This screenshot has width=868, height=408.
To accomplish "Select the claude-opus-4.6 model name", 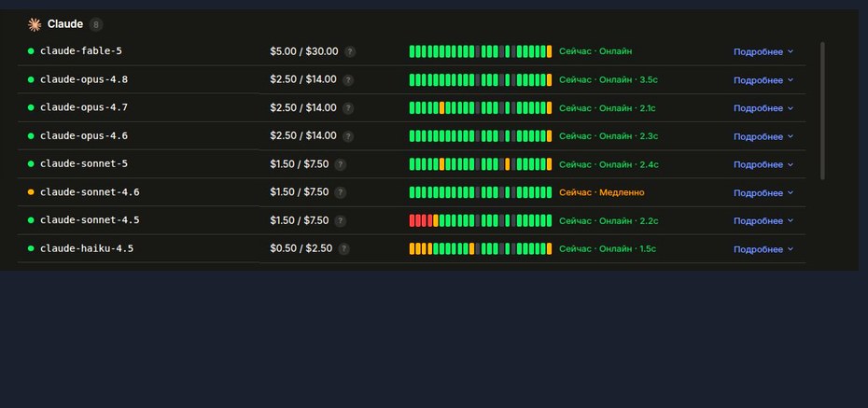I will tap(84, 135).
